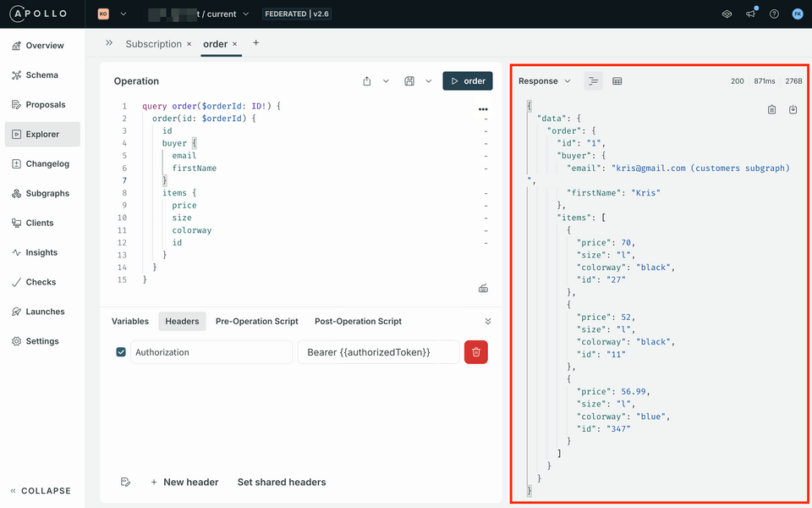Switch to table response view icon
The width and height of the screenshot is (812, 508).
617,81
